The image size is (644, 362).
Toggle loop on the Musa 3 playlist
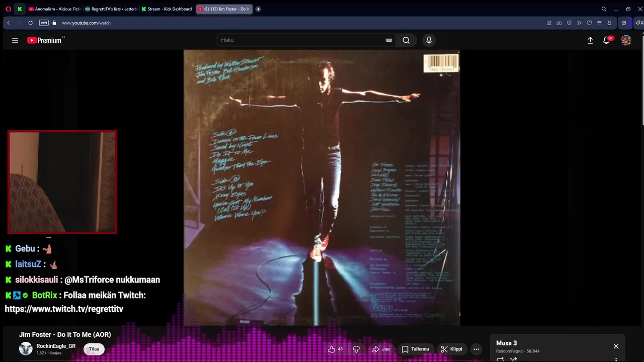click(x=500, y=359)
